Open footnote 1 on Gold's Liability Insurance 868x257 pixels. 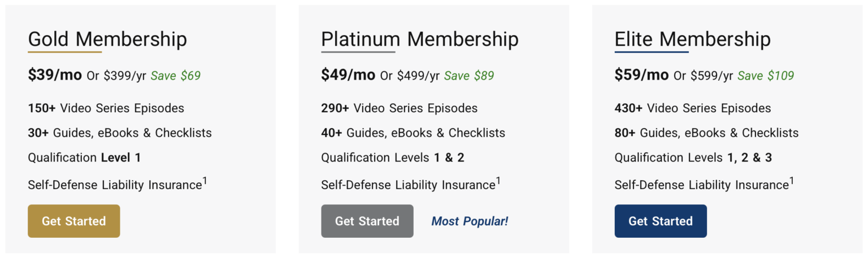pos(205,181)
